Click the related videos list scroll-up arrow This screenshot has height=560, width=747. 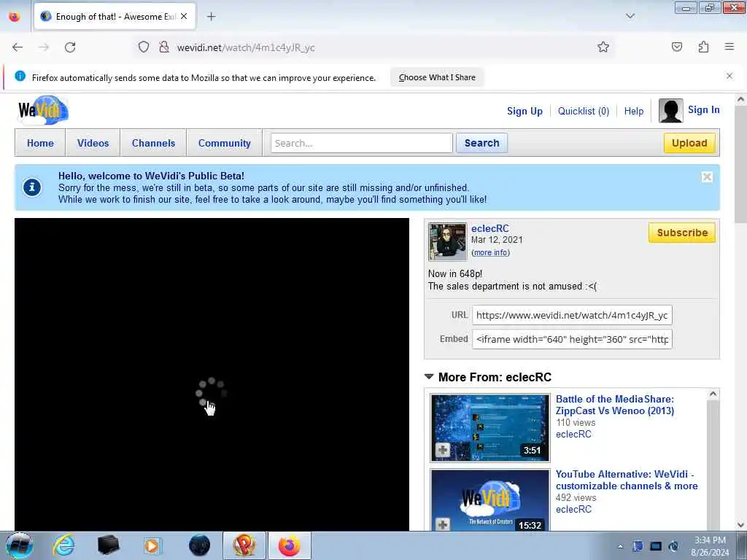(713, 394)
